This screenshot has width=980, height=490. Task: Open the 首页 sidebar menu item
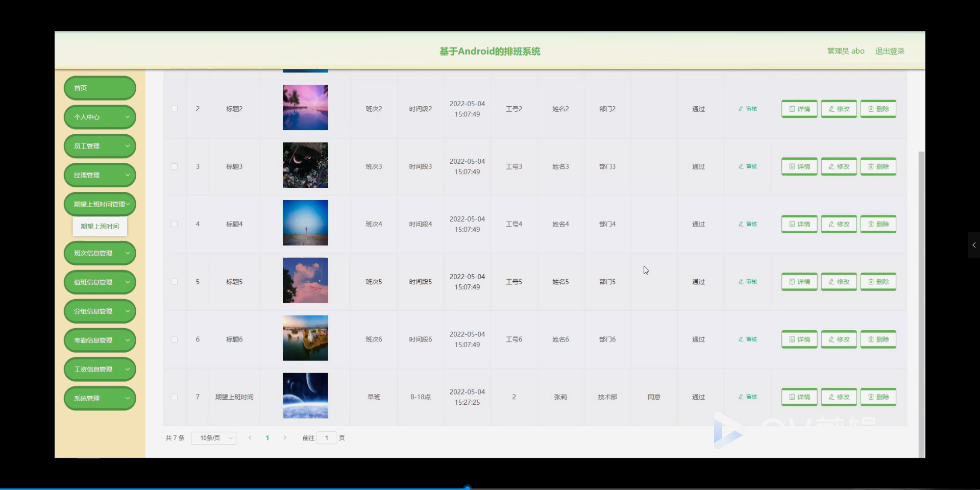point(100,87)
